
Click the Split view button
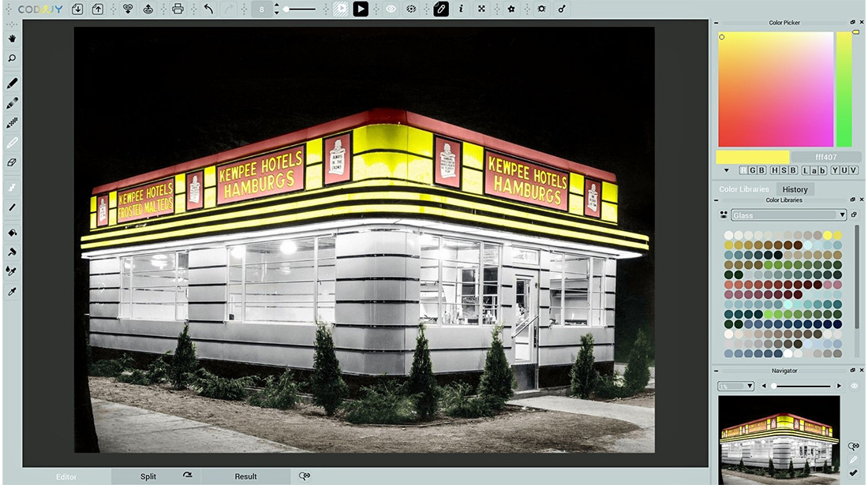pos(148,476)
